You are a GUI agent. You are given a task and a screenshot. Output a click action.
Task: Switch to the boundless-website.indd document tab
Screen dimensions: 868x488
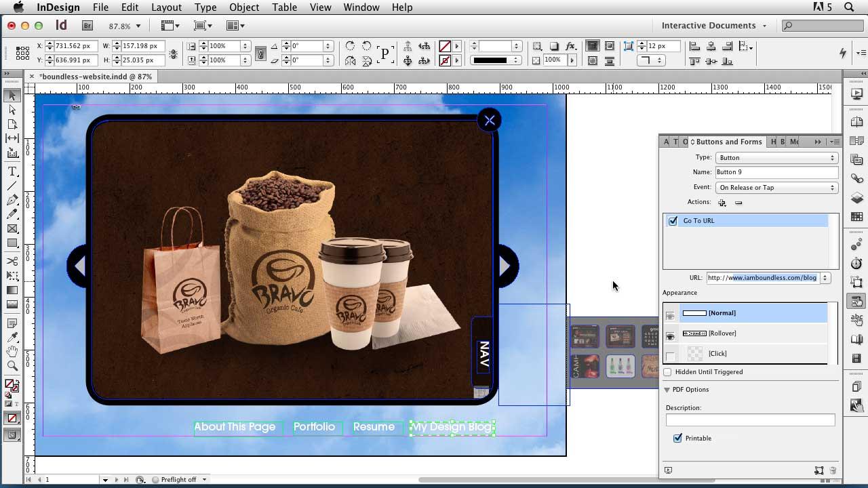tap(95, 77)
